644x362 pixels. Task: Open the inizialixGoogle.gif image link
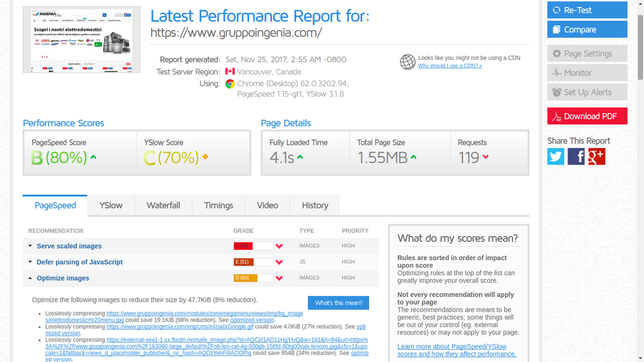point(180,327)
